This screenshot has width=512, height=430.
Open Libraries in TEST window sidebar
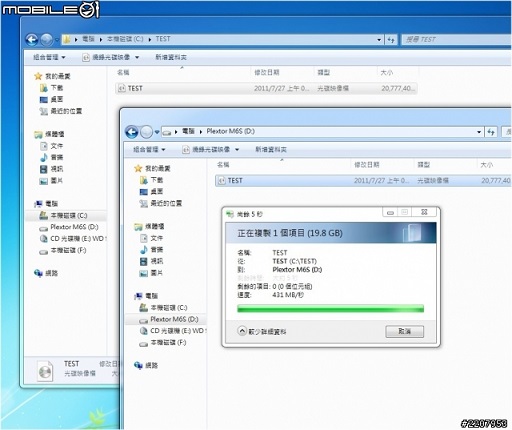tap(50, 134)
